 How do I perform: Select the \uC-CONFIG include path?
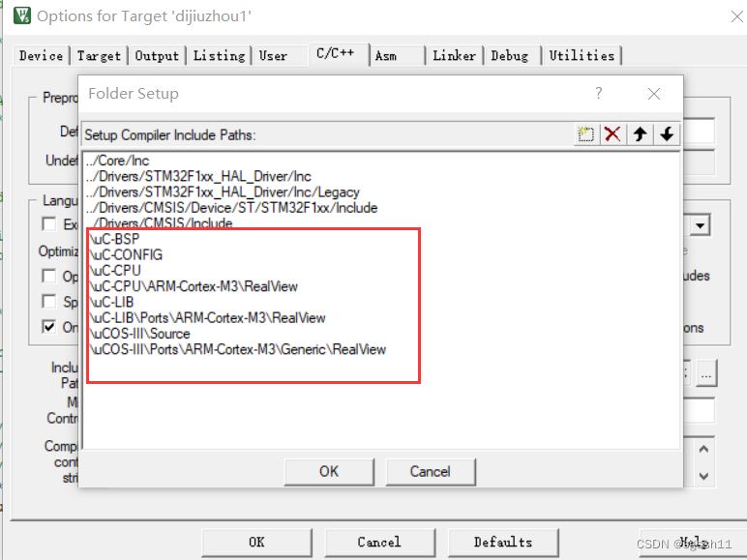(126, 254)
